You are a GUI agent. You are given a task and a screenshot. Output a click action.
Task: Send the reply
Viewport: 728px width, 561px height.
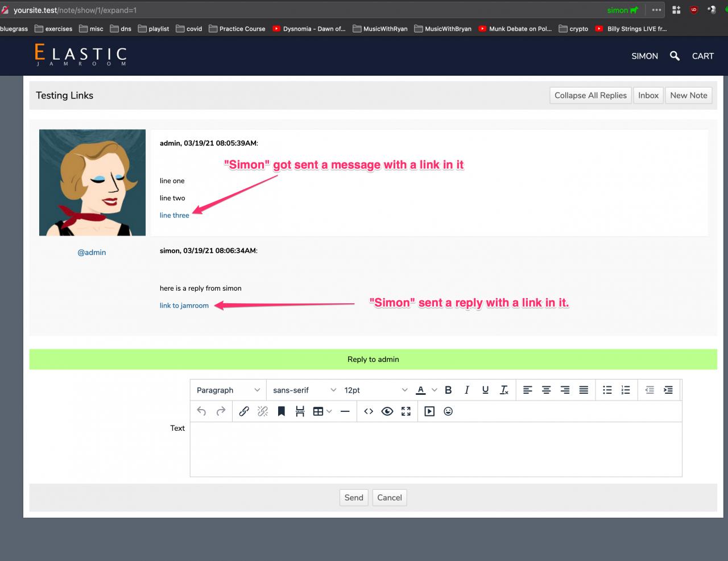pyautogui.click(x=354, y=498)
